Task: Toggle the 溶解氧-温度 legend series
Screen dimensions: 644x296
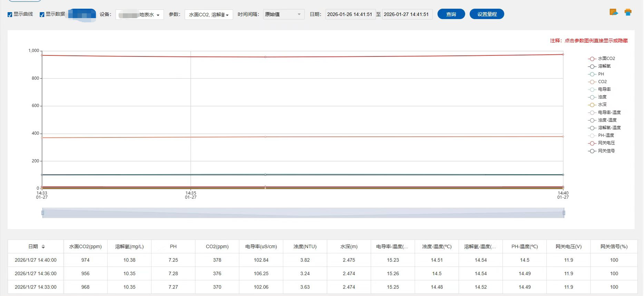Action: pos(605,128)
